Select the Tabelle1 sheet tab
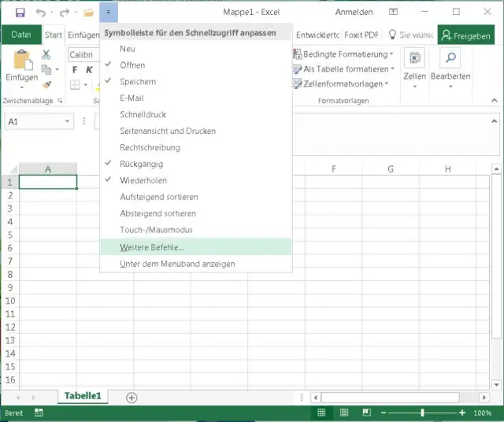This screenshot has height=422, width=504. pyautogui.click(x=83, y=396)
